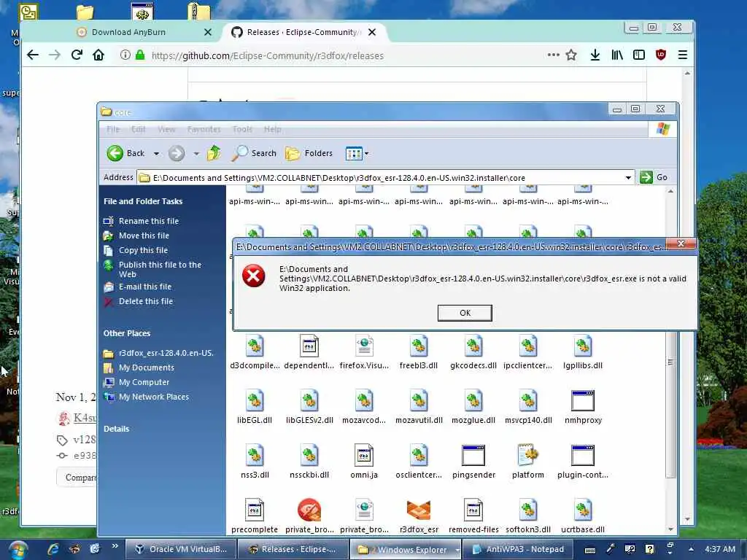Close the invalid Win32 application error dialog
The width and height of the screenshot is (747, 560).
click(x=681, y=244)
